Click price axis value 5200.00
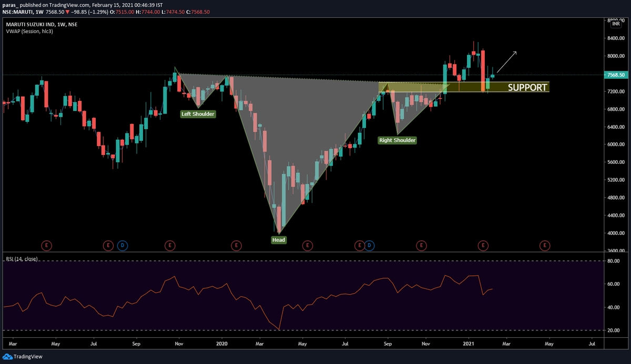 [615, 180]
